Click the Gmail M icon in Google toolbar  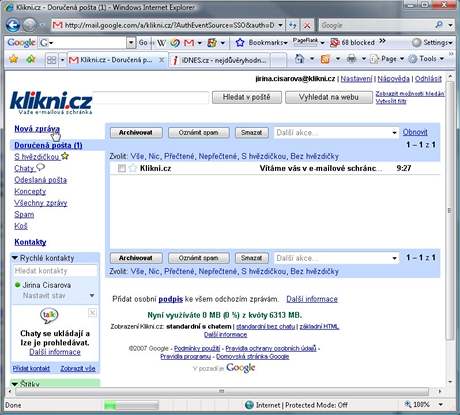click(189, 43)
